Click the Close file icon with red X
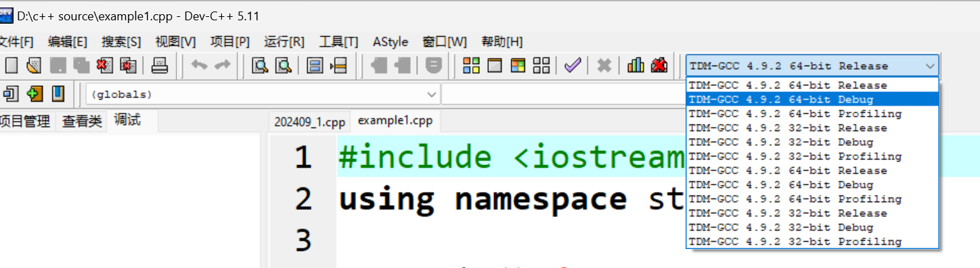The width and height of the screenshot is (980, 268). (105, 66)
